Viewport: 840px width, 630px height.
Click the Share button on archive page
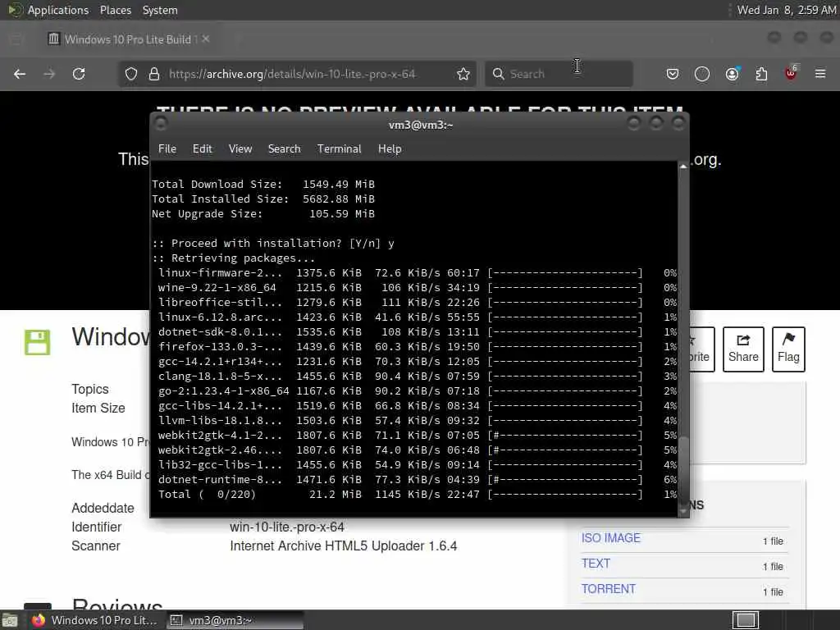(x=743, y=349)
